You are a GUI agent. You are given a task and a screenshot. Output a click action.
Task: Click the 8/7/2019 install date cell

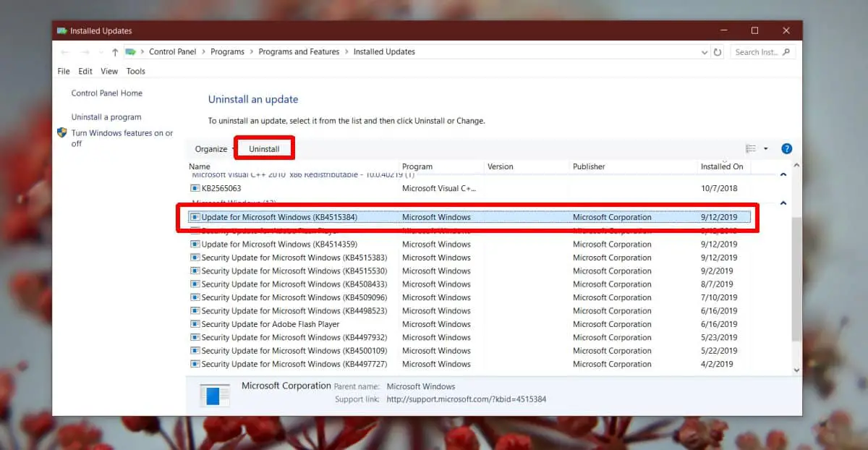(717, 284)
